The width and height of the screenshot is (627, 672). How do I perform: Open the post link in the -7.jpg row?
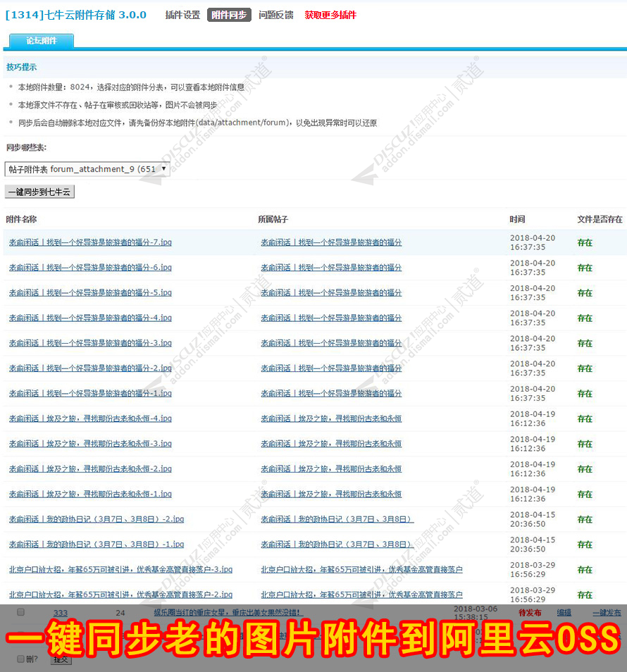[331, 242]
